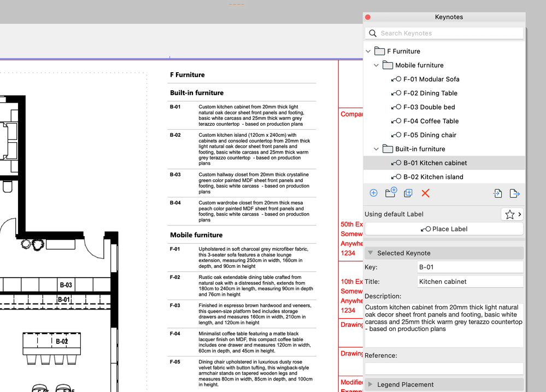This screenshot has height=392, width=546.
Task: Toggle the favorite star next to default Label
Action: [509, 214]
